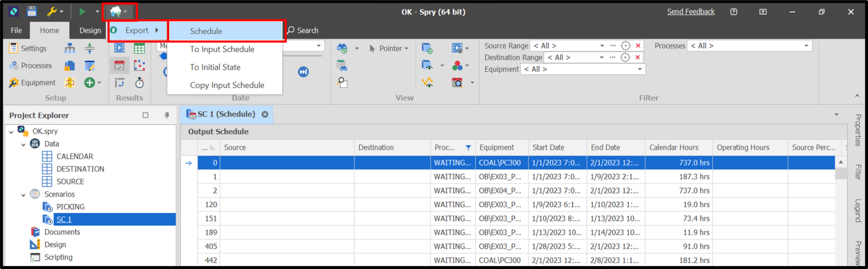Open the File menu
868x269 pixels.
click(x=16, y=30)
